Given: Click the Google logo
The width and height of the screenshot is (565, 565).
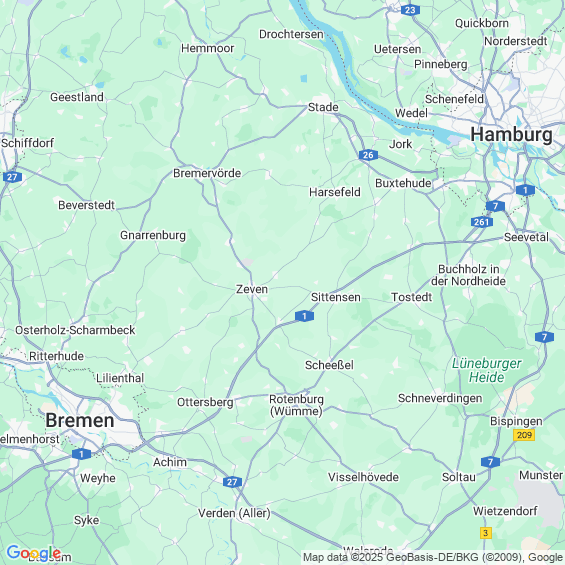Looking at the screenshot, I should (x=34, y=552).
